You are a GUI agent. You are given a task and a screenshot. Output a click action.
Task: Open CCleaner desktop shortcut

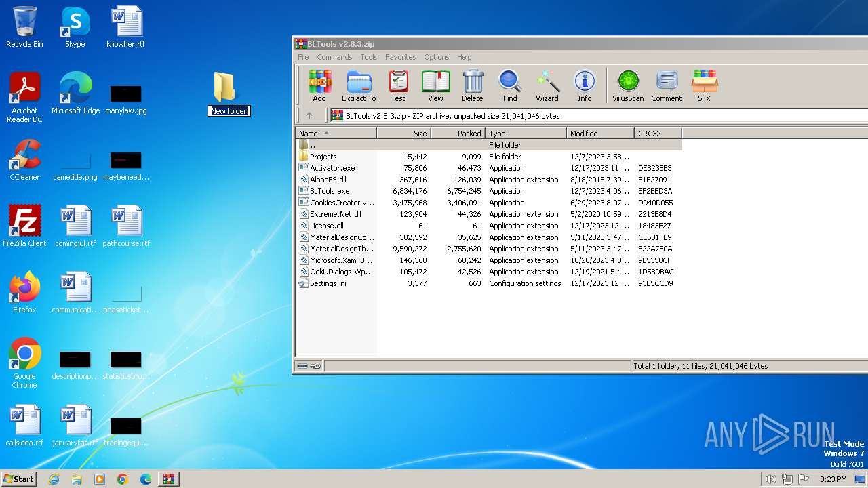pyautogui.click(x=24, y=161)
